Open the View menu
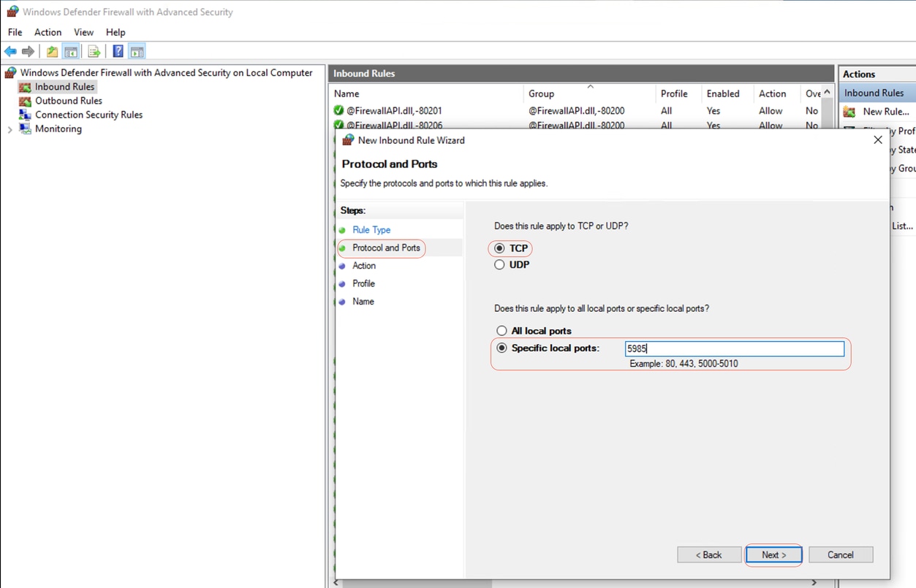 click(x=83, y=32)
